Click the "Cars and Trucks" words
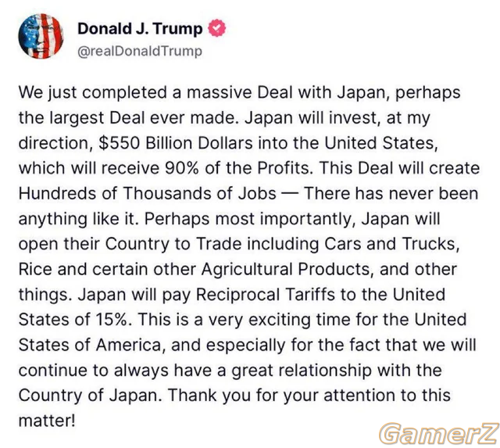 [391, 244]
